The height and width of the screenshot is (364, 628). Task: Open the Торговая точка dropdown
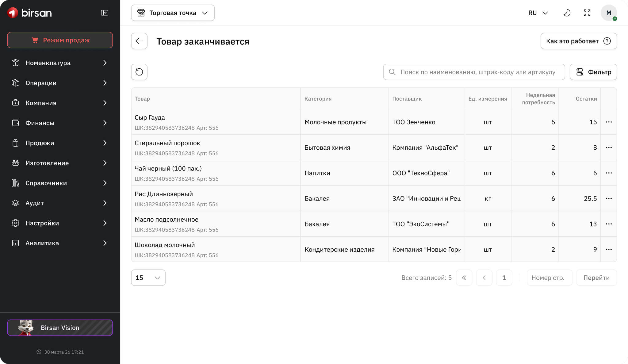pyautogui.click(x=173, y=13)
